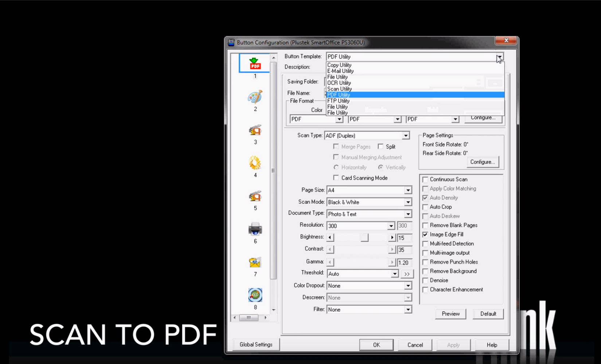Open the Page Size dropdown
This screenshot has height=364, width=601.
pyautogui.click(x=408, y=190)
